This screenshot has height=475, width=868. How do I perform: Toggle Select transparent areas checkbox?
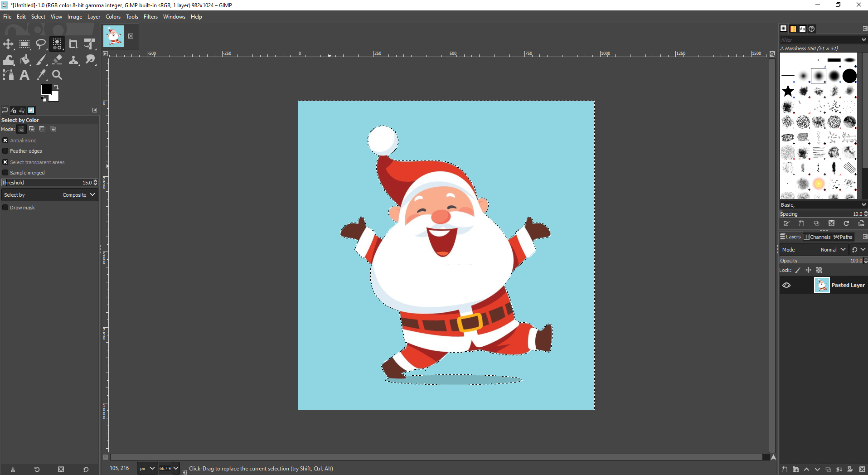5,162
